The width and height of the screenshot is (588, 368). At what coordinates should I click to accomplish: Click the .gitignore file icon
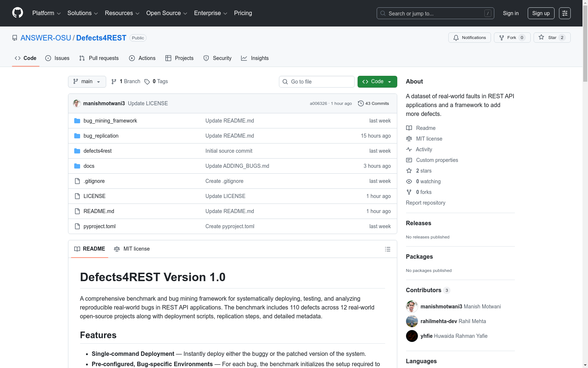(x=77, y=181)
